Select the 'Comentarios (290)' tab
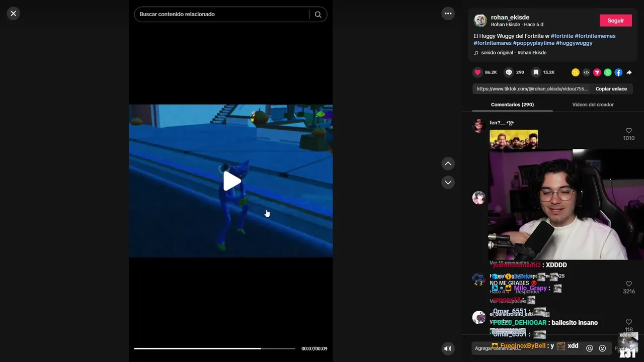 click(512, 105)
